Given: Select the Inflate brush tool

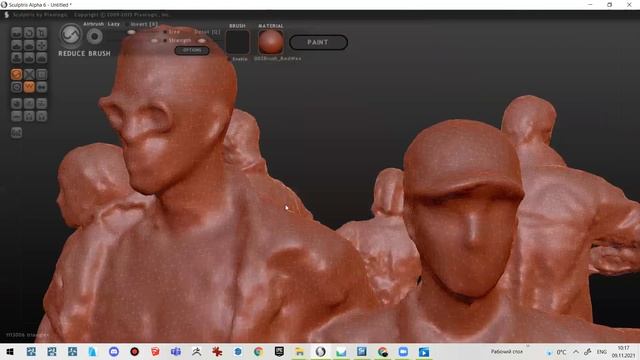Looking at the screenshot, I should pyautogui.click(x=16, y=58).
